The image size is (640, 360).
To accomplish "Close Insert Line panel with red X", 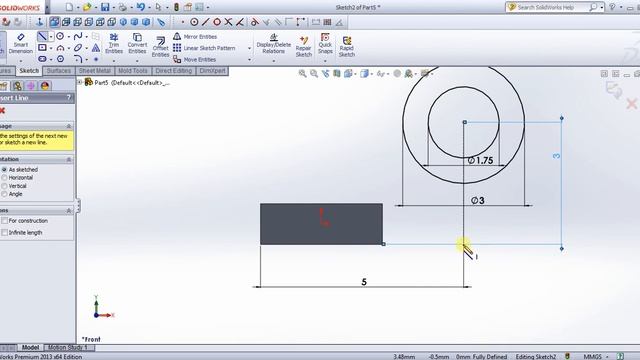I will pyautogui.click(x=2, y=111).
